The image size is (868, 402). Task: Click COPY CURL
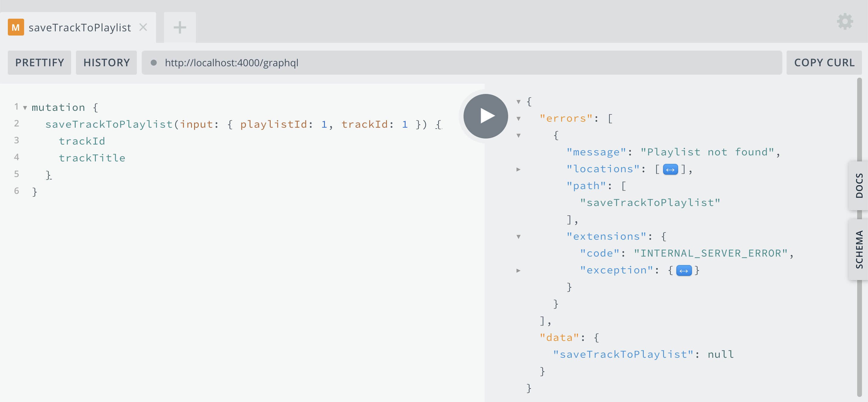click(x=824, y=62)
